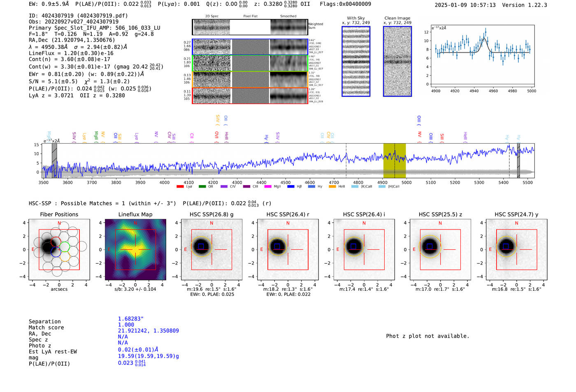
Task: Click the yellow highlighted band in the spectrum
Action: pos(395,160)
